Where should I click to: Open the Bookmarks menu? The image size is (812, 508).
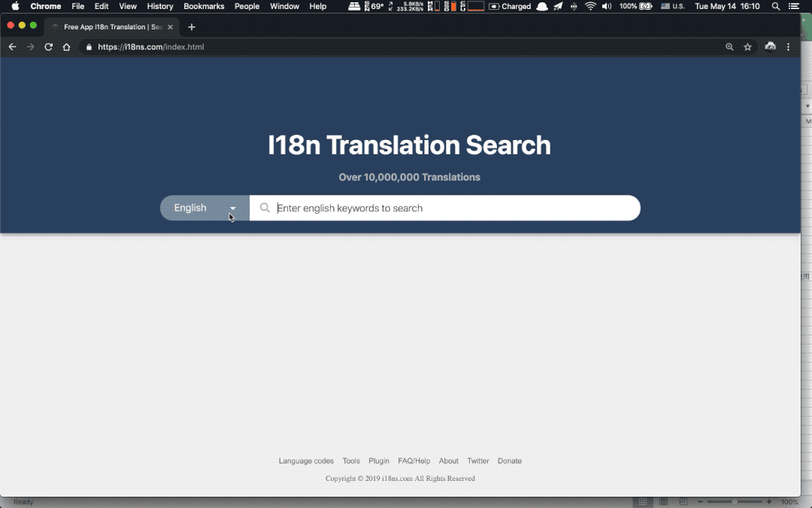pyautogui.click(x=204, y=6)
